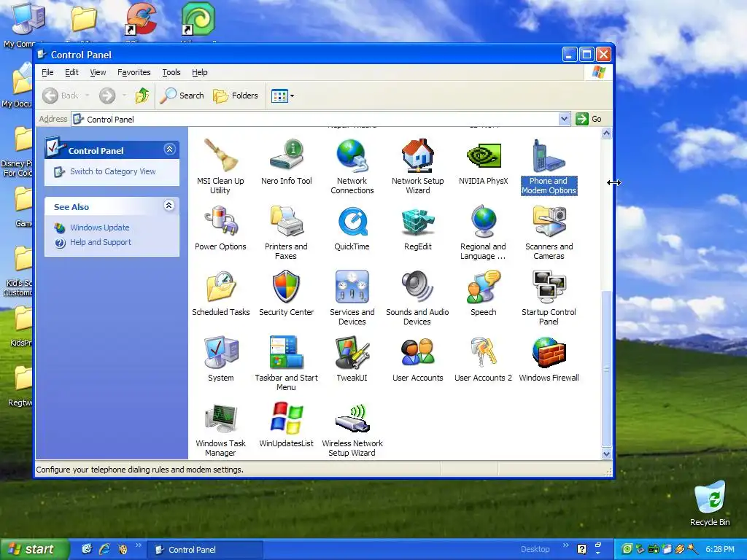This screenshot has width=747, height=560.
Task: Open Startup Control Panel icon
Action: point(549,297)
